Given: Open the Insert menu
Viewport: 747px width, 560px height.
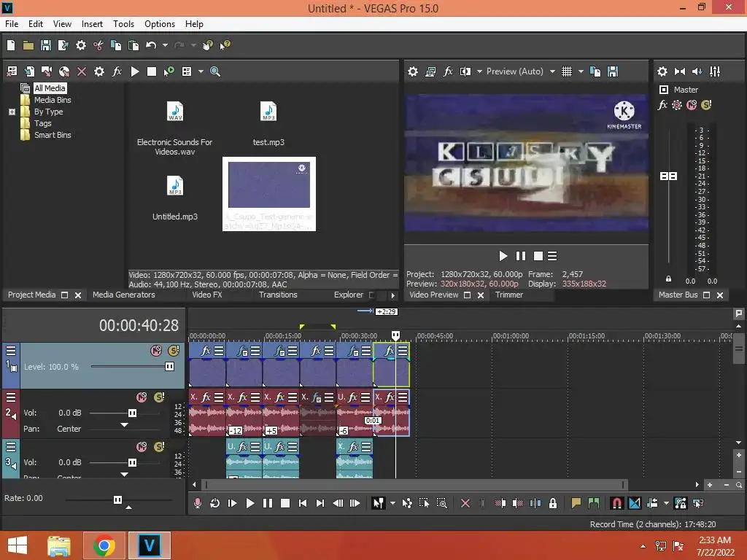Looking at the screenshot, I should (92, 24).
